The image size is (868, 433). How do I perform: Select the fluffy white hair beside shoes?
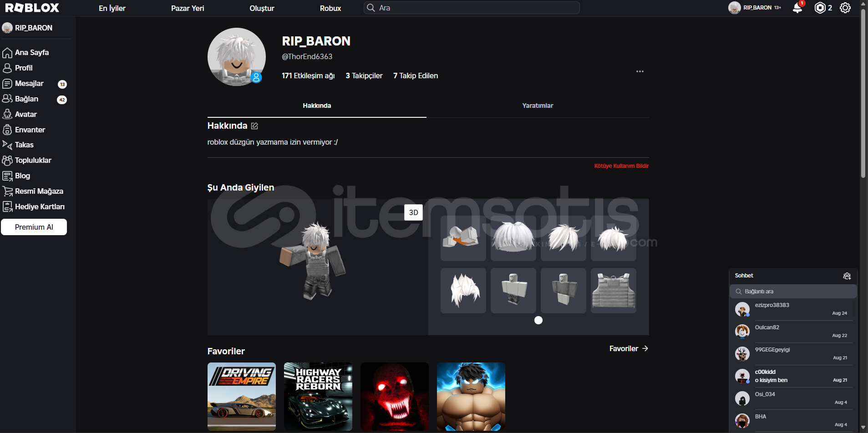click(513, 238)
